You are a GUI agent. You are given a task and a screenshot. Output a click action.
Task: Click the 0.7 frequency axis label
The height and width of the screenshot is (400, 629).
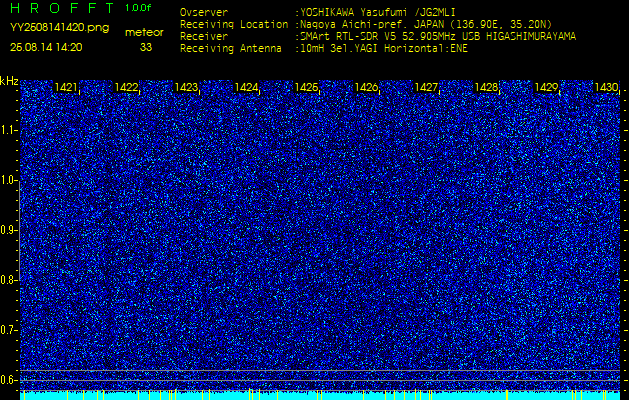pyautogui.click(x=8, y=330)
